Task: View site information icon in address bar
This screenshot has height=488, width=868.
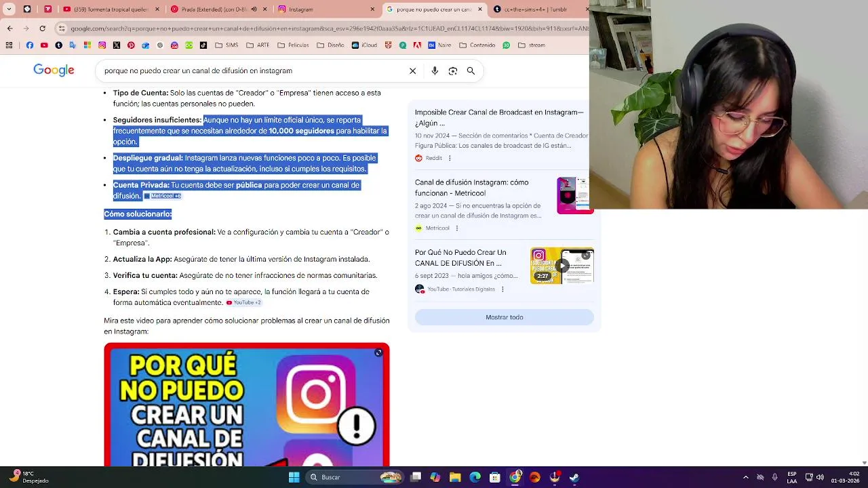Action: pos(62,28)
